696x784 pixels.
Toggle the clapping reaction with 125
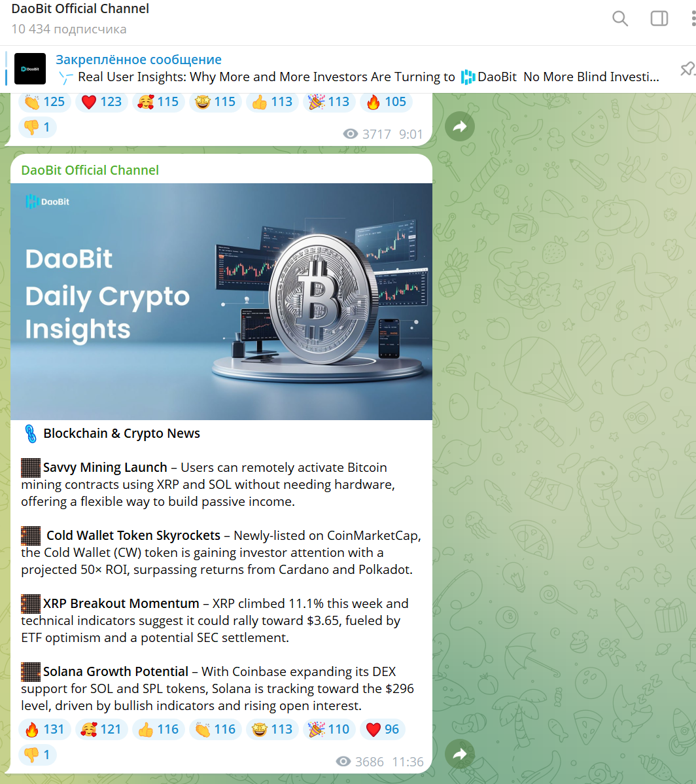[x=45, y=102]
